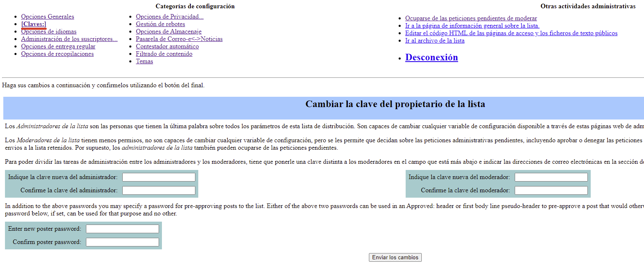Go to Opciones de recopilaciones
This screenshot has height=263, width=644.
pos(57,54)
